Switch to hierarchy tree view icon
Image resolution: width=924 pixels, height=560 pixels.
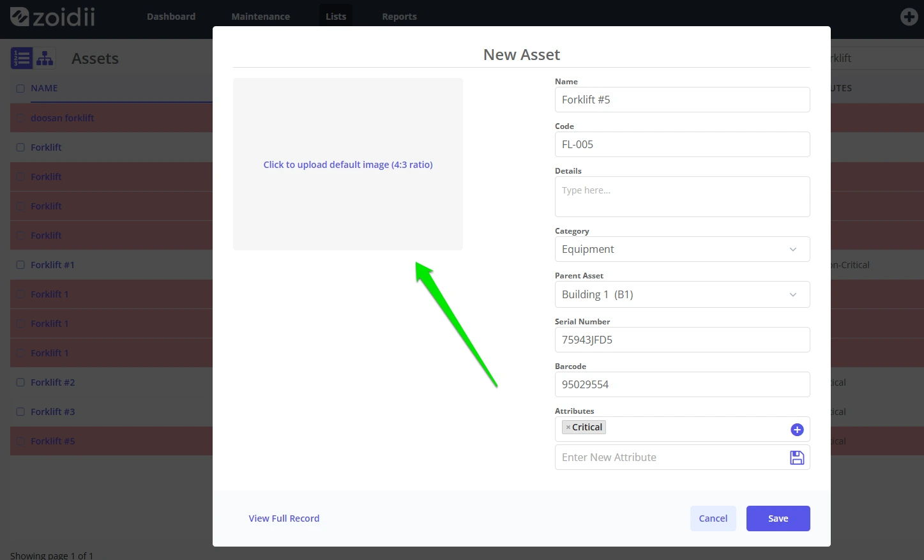[x=45, y=58]
